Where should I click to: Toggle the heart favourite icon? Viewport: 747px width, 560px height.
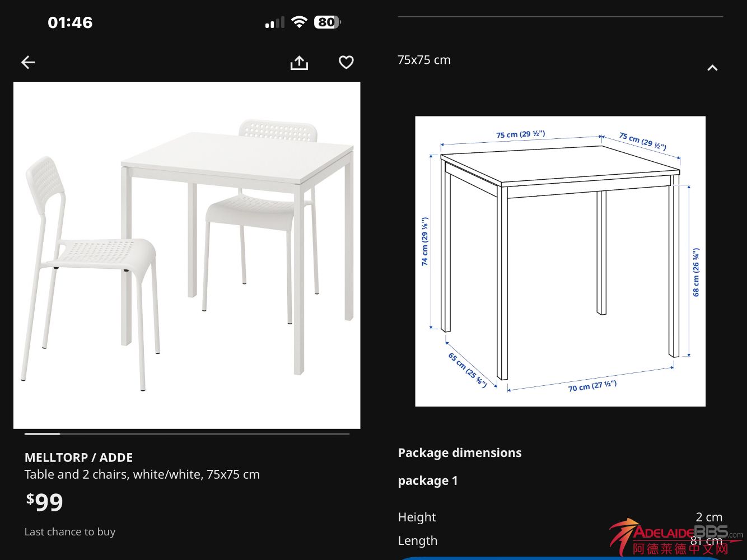346,62
